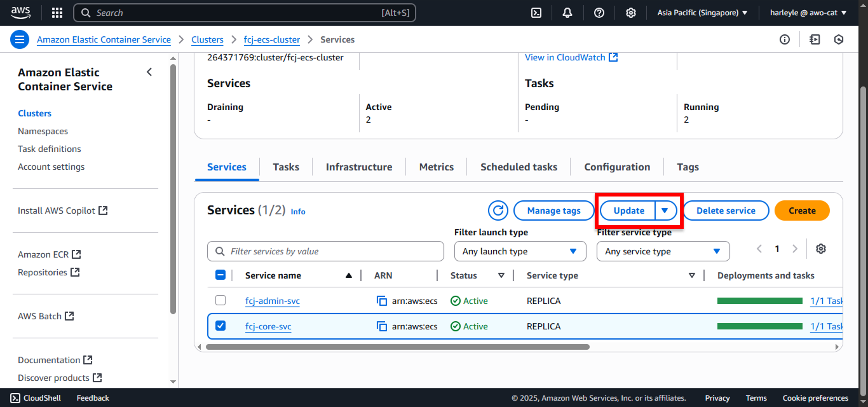Open the info panel icon in breadcrumb bar

(785, 39)
